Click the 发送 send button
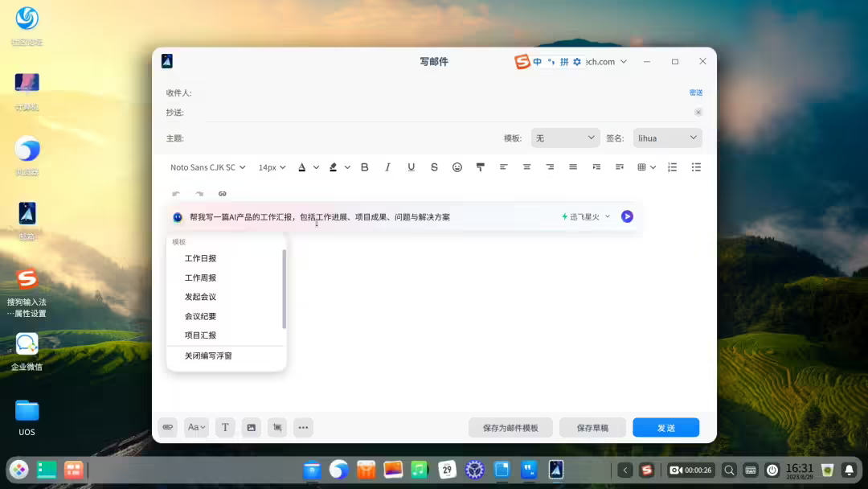868x489 pixels. click(665, 427)
